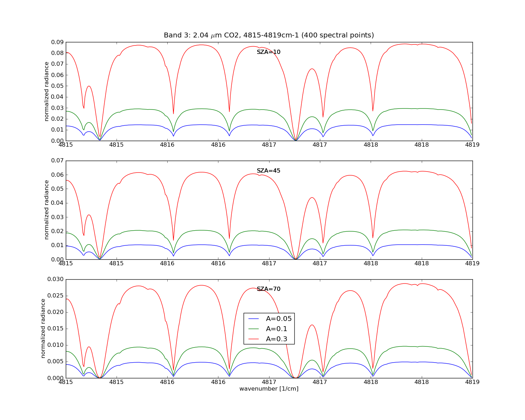Image resolution: width=525 pixels, height=420 pixels.
Task: Select the 'SZA=70' annotation label
Action: tap(269, 289)
